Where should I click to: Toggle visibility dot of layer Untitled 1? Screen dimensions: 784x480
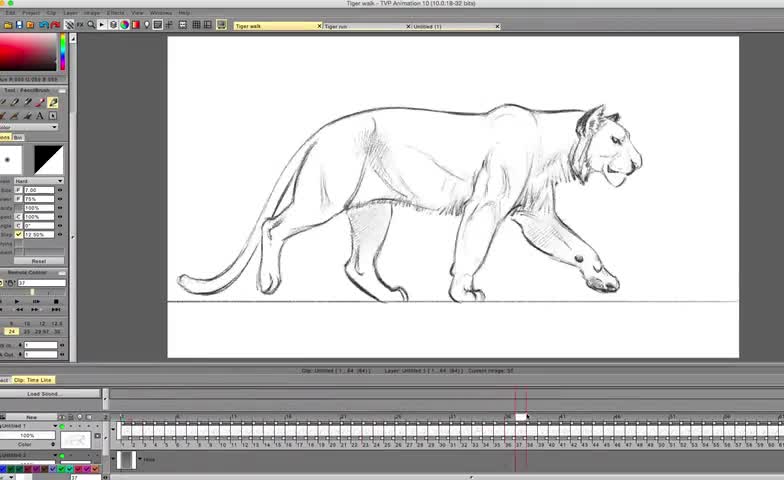pos(62,426)
